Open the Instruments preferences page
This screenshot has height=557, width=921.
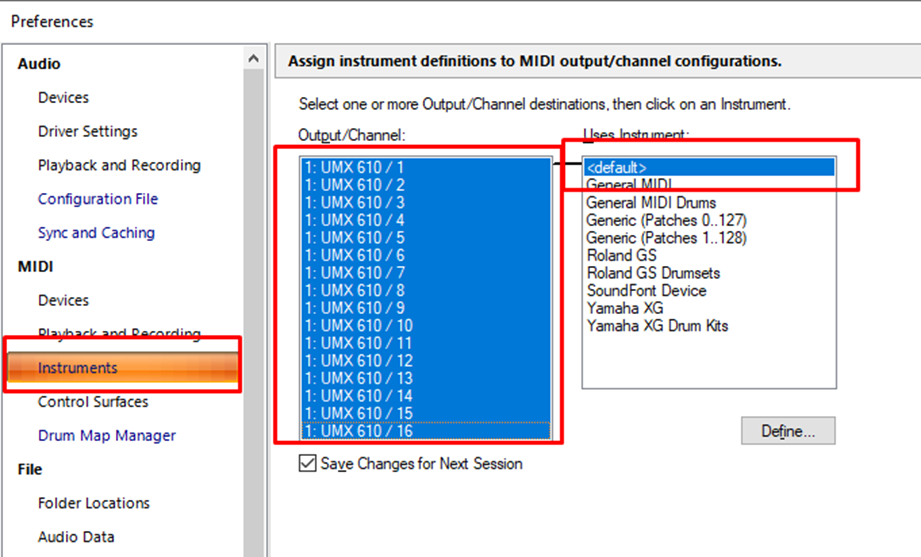coord(78,368)
